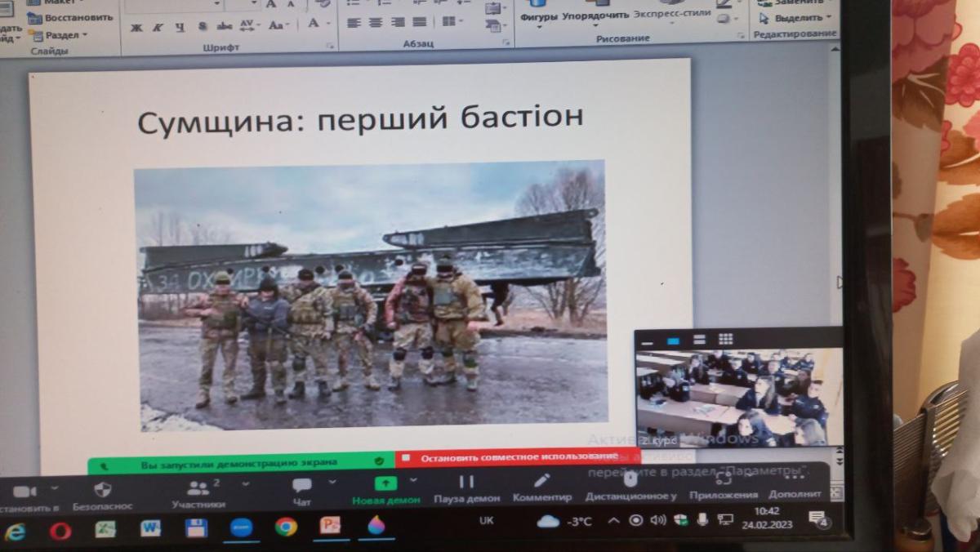Open the Zoom participants list
Screen dimensions: 980x552
click(198, 489)
